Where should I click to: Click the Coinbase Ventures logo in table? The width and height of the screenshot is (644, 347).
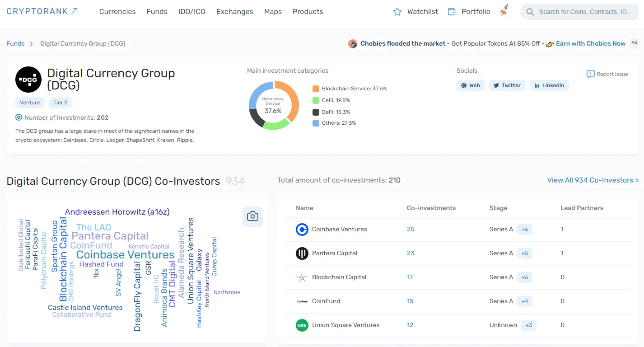[x=302, y=230]
